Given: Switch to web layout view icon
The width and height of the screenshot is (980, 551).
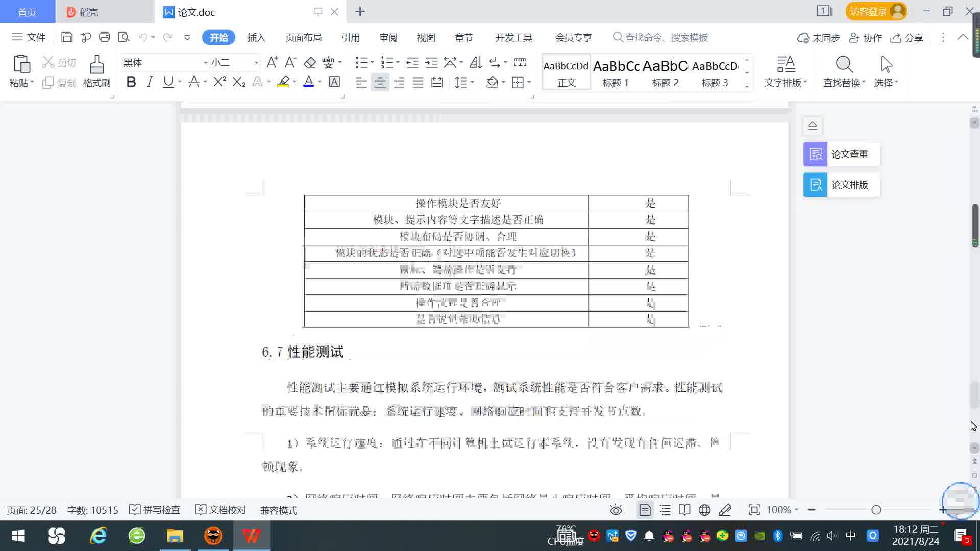Looking at the screenshot, I should 704,510.
